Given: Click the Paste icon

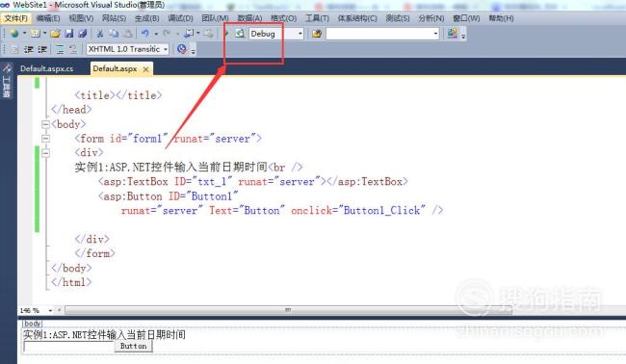Looking at the screenshot, I should (x=128, y=34).
